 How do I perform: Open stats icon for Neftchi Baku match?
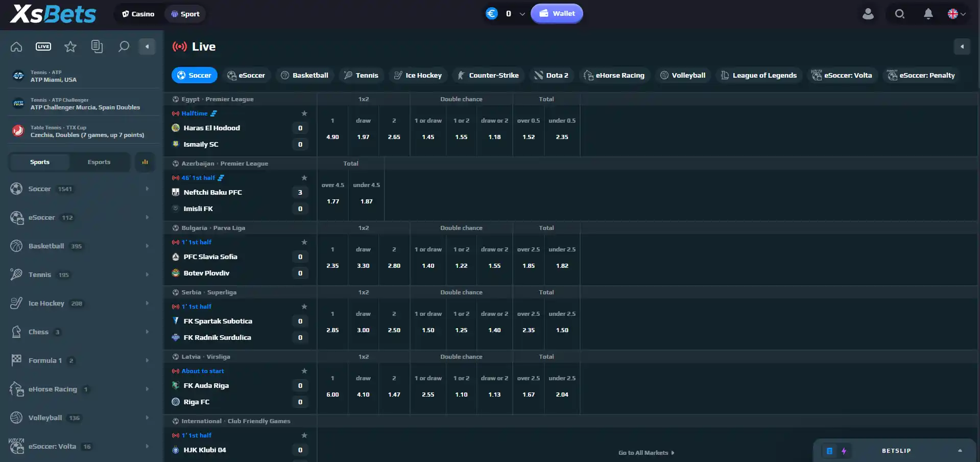pyautogui.click(x=221, y=178)
